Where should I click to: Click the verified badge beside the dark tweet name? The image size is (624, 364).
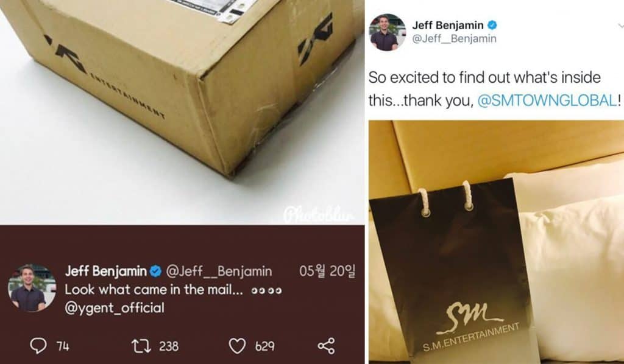(155, 271)
